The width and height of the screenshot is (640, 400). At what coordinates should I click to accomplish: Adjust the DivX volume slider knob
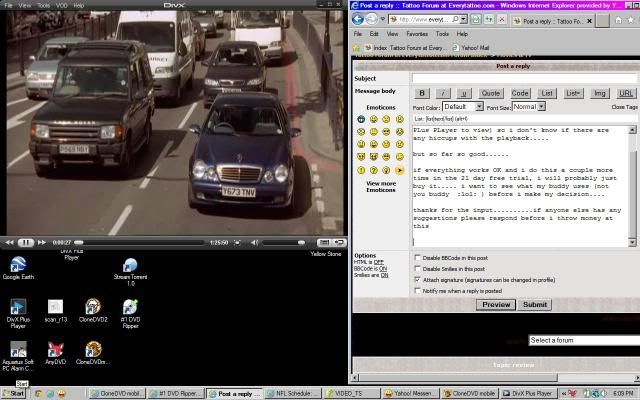pyautogui.click(x=301, y=242)
